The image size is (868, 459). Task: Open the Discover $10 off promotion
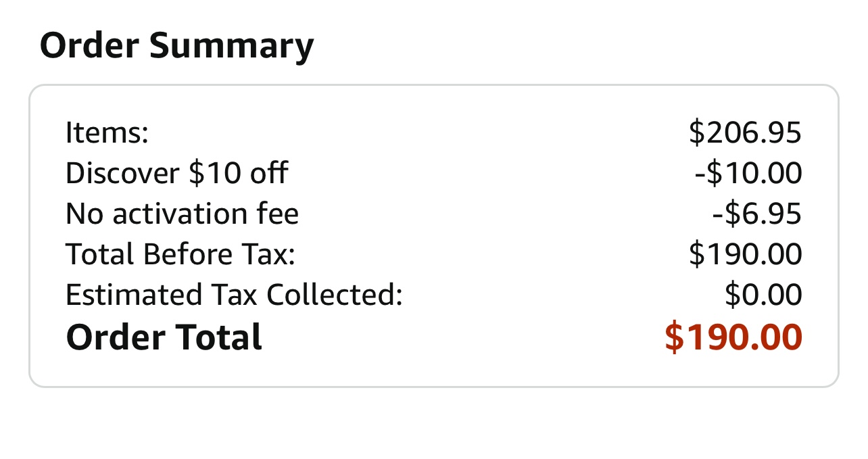[x=176, y=173]
